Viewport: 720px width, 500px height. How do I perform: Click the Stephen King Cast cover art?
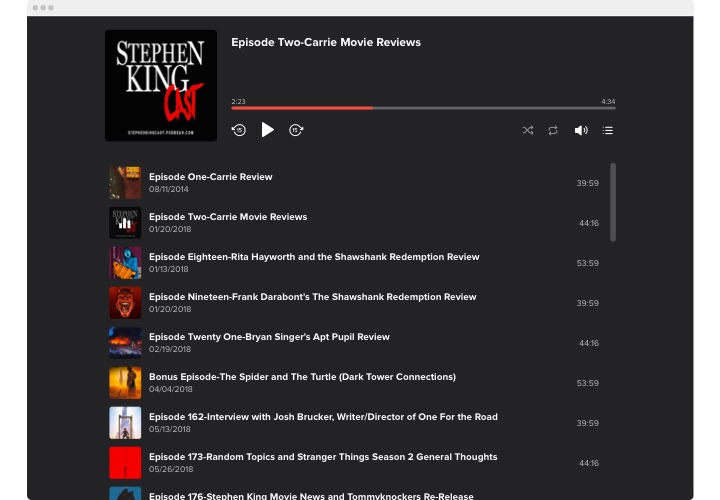(161, 85)
